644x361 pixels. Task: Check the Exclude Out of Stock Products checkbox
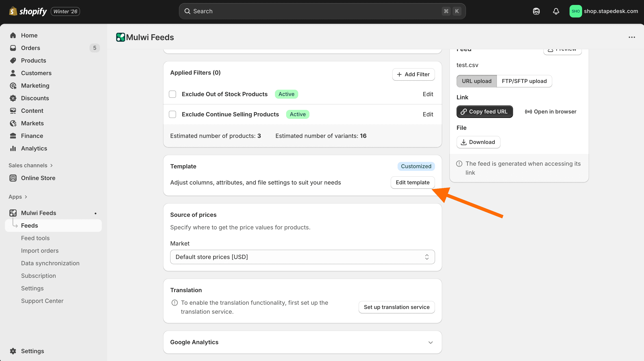(x=172, y=94)
